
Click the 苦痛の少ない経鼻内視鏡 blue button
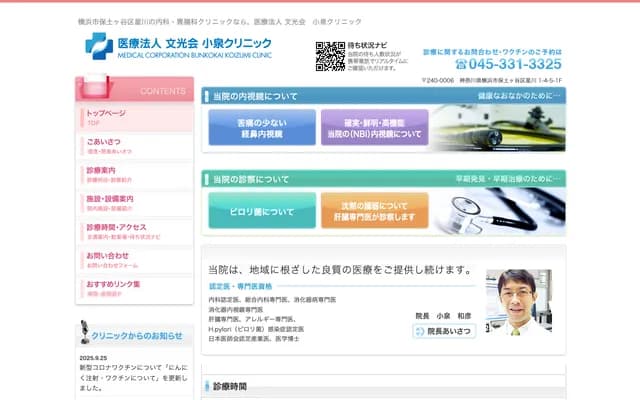click(262, 127)
